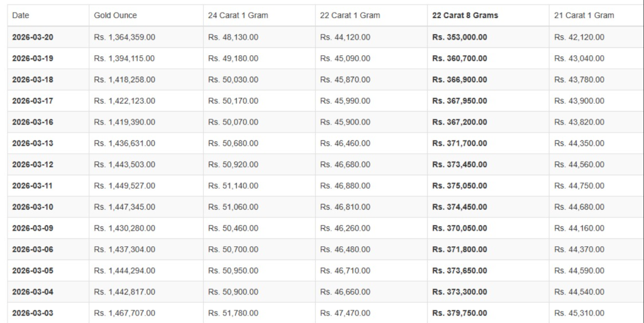The width and height of the screenshot is (644, 323).
Task: Click the bold Rs. 367,950.00 value
Action: point(460,101)
